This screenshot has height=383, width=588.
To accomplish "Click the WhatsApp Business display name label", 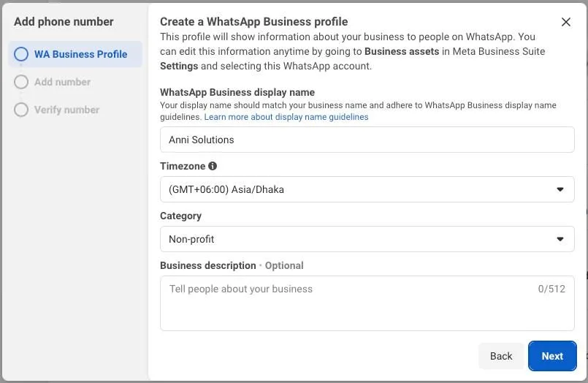I will click(237, 92).
